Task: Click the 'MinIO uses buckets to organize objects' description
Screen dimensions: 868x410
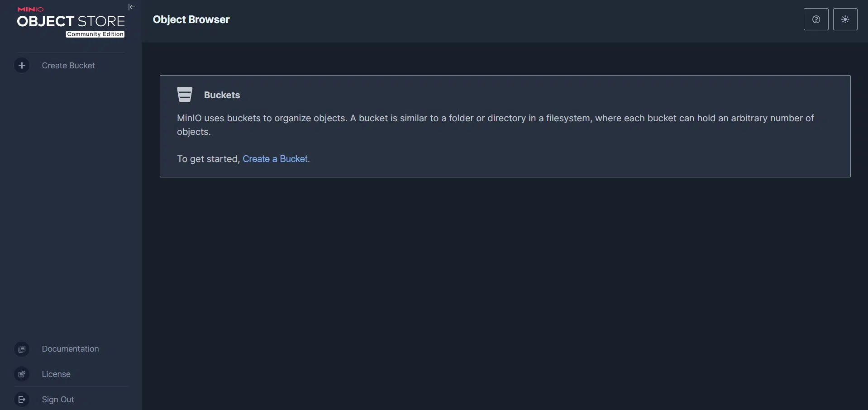Action: [x=496, y=125]
